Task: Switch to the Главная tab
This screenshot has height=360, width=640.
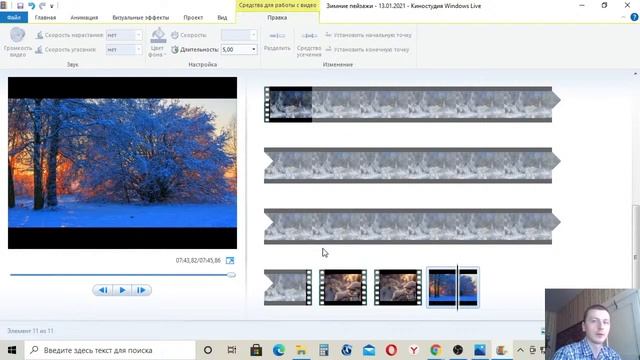Action: pyautogui.click(x=45, y=18)
